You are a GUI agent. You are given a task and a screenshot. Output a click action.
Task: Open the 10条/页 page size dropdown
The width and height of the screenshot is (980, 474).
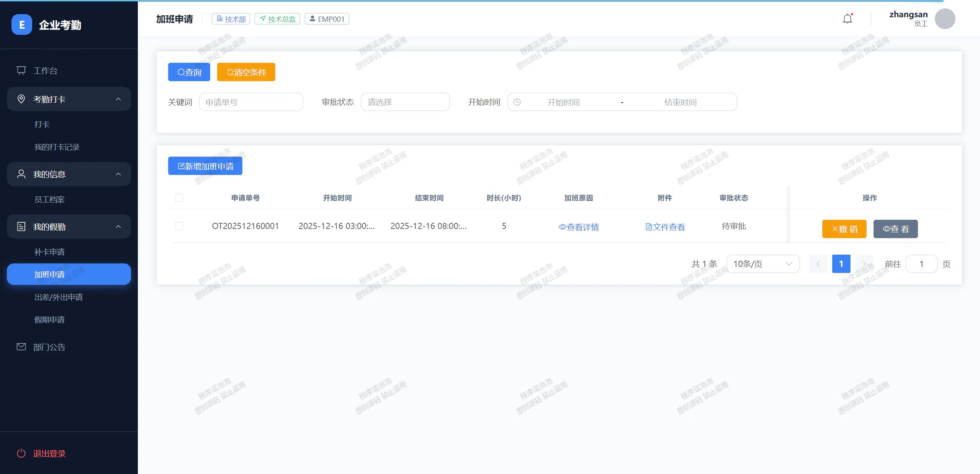click(x=763, y=264)
